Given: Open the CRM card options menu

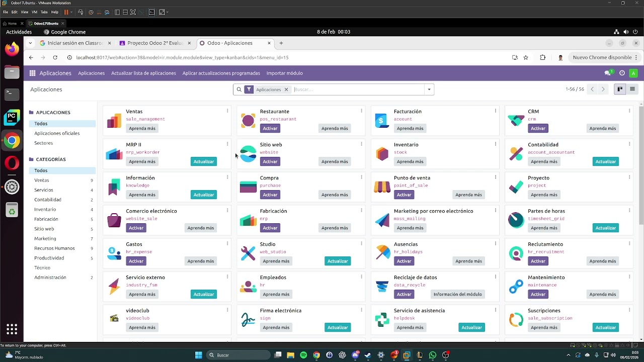Looking at the screenshot, I should tap(629, 111).
